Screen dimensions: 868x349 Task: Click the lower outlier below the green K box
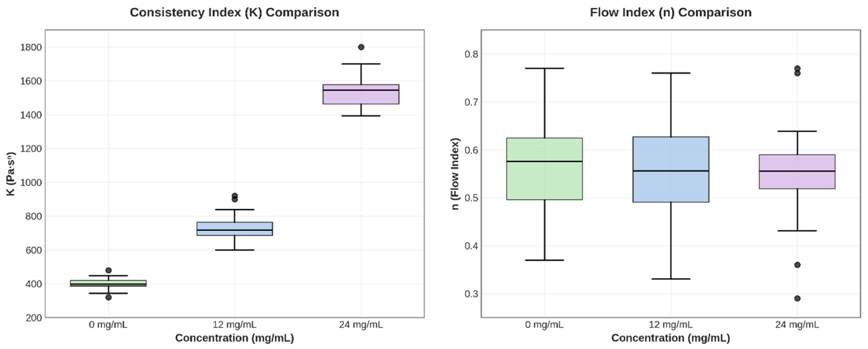tap(108, 297)
